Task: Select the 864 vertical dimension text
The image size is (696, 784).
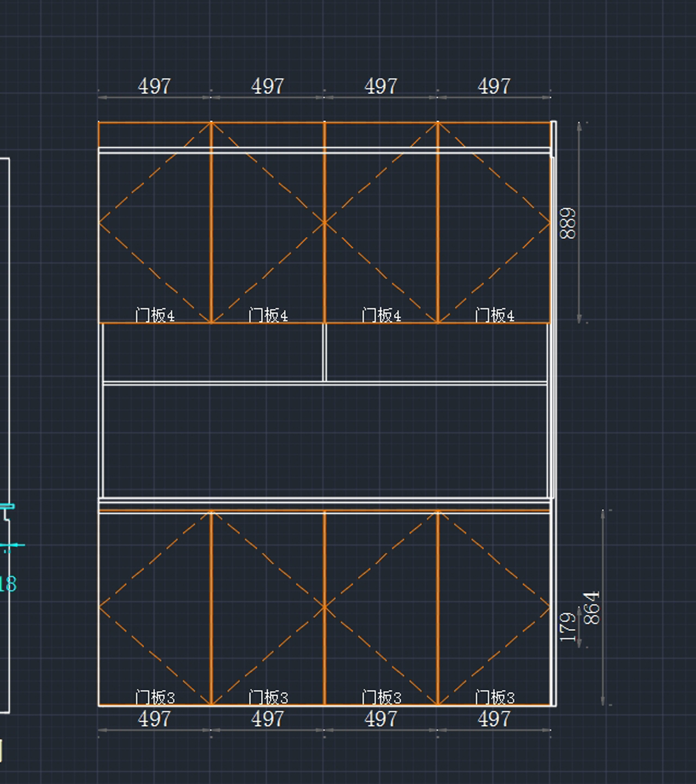Action: [592, 608]
